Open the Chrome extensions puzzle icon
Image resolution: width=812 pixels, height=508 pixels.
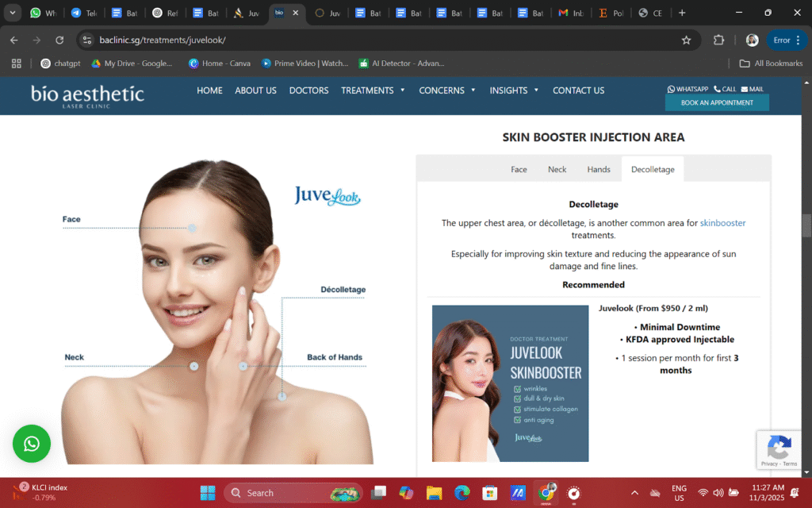click(x=718, y=40)
